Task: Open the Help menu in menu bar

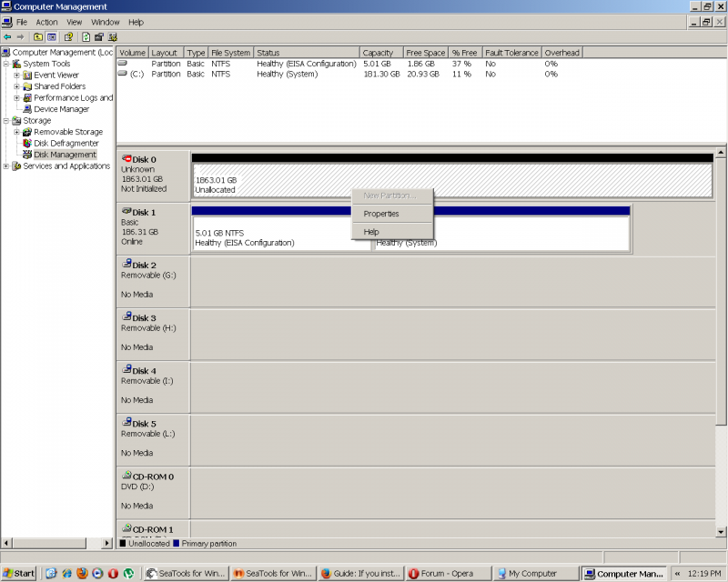Action: click(x=136, y=22)
